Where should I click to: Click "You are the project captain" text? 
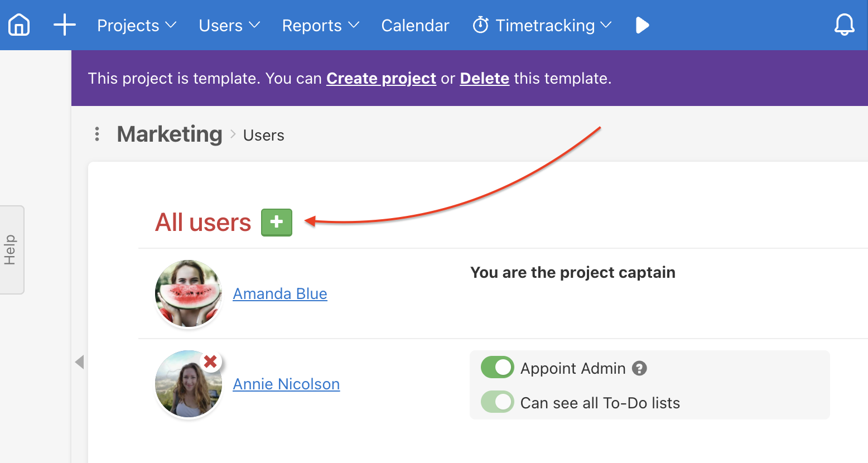pyautogui.click(x=573, y=272)
